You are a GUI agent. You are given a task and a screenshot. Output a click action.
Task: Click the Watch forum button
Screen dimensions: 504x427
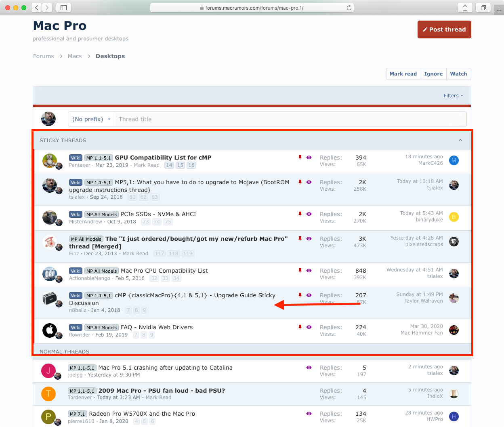pyautogui.click(x=458, y=74)
